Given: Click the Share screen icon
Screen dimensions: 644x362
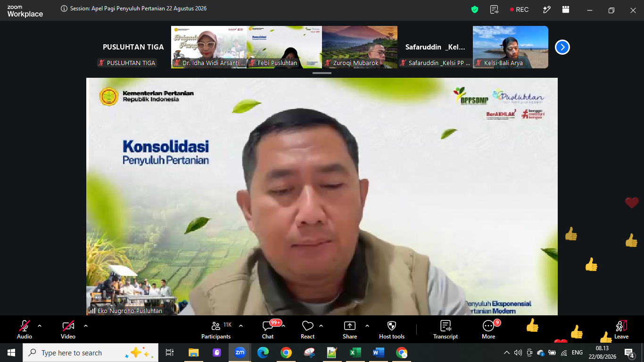Looking at the screenshot, I should (350, 329).
